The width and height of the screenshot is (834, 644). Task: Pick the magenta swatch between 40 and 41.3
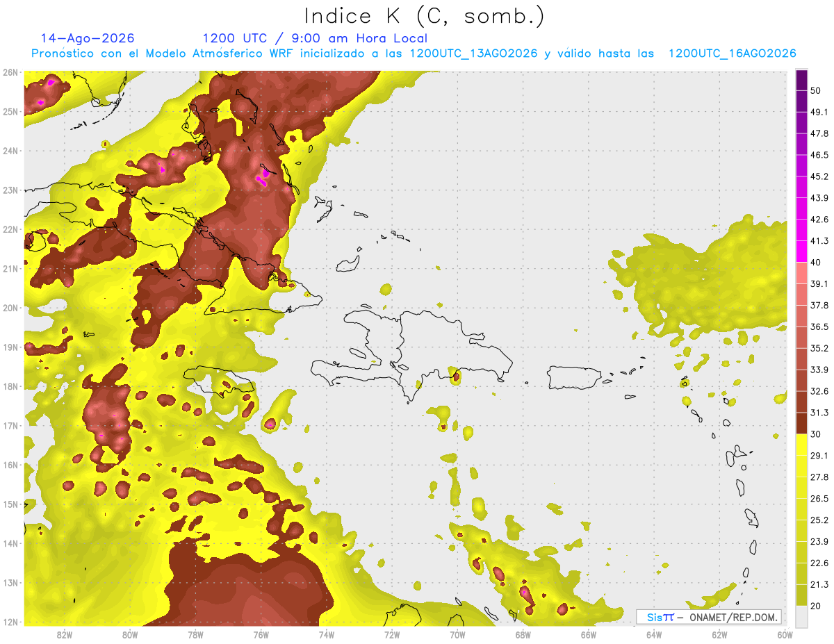click(801, 251)
